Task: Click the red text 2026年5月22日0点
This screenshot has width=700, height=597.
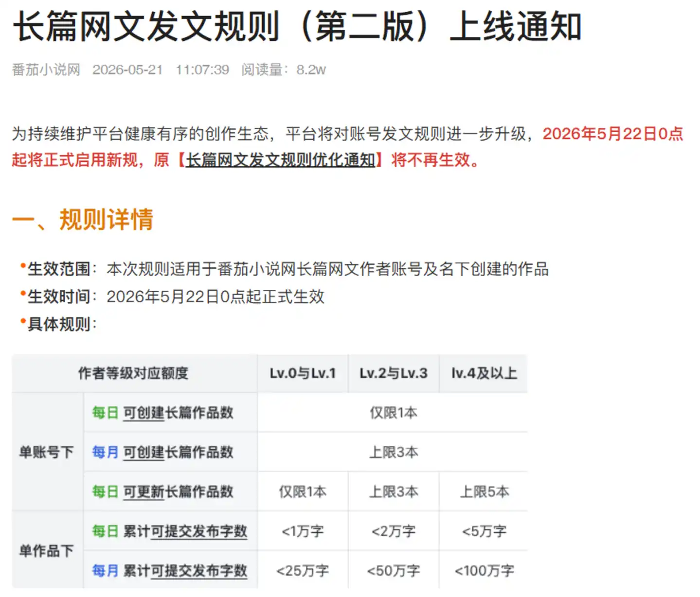Action: point(613,134)
